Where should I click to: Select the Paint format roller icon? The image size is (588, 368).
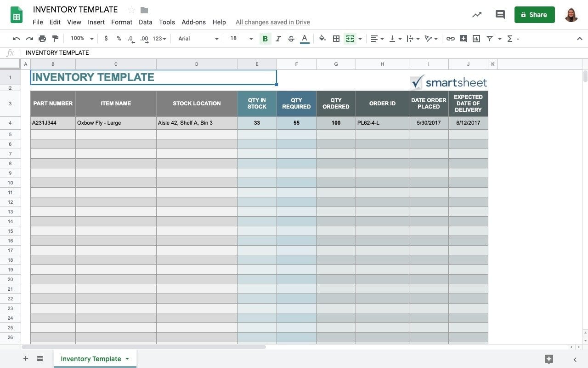(x=56, y=39)
